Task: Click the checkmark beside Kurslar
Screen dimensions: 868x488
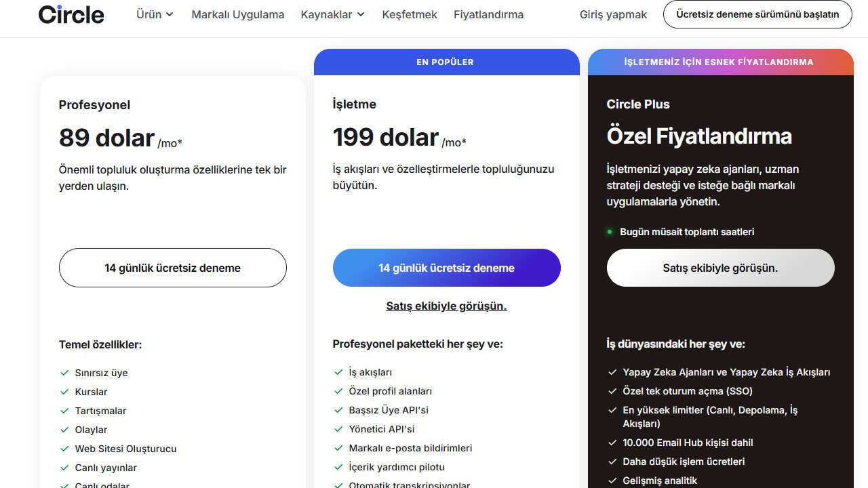Action: pos(64,392)
